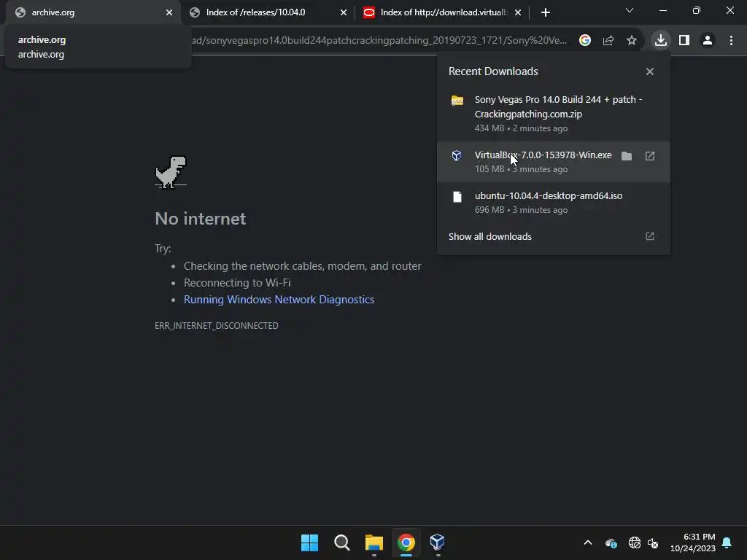Open the Sony Vegas Pro zip download

point(554,113)
